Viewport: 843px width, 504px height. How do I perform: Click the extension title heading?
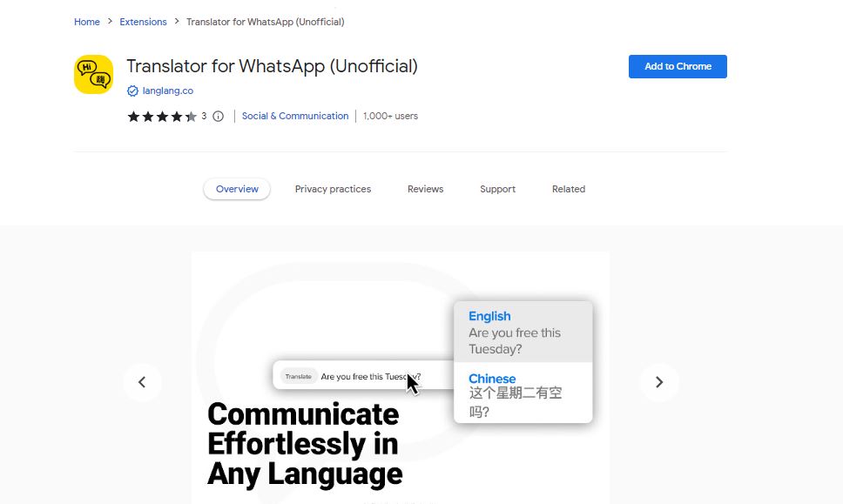tap(272, 66)
